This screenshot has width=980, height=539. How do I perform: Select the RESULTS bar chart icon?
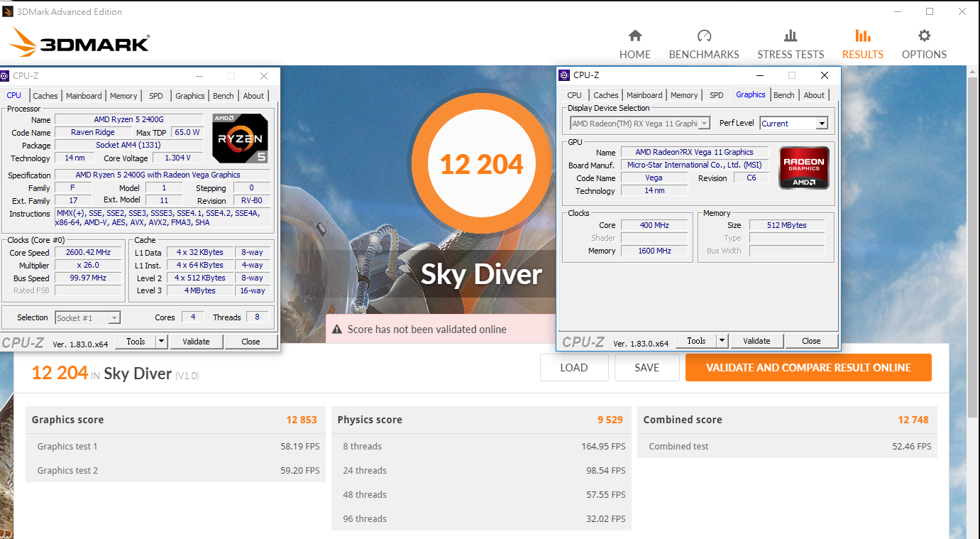click(863, 36)
